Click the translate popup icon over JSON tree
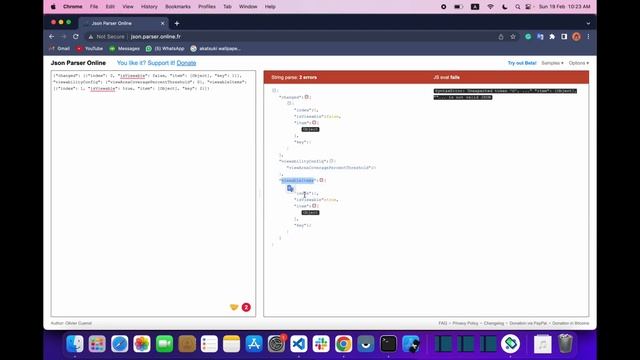 [290, 188]
